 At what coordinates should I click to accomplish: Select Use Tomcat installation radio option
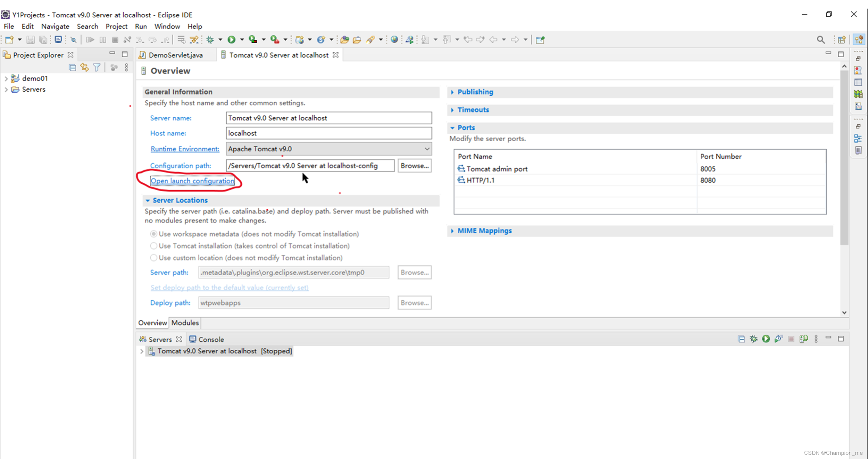(153, 246)
